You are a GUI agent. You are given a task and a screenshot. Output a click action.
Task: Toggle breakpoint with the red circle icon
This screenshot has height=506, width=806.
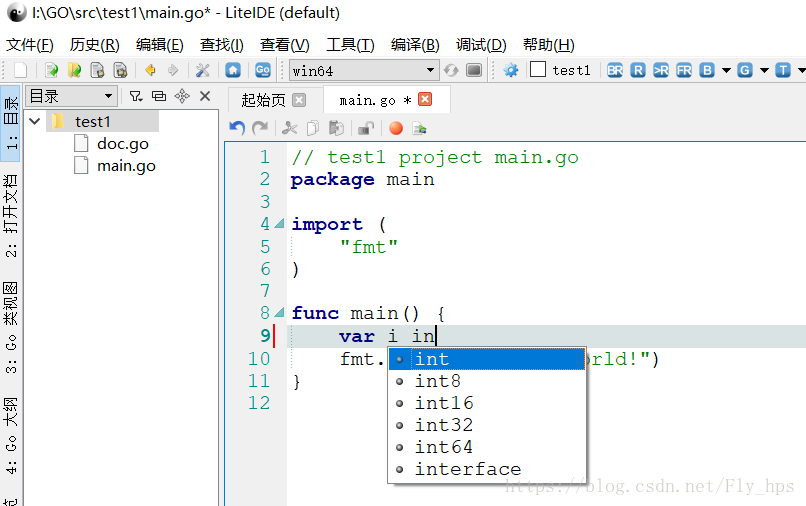[x=396, y=128]
